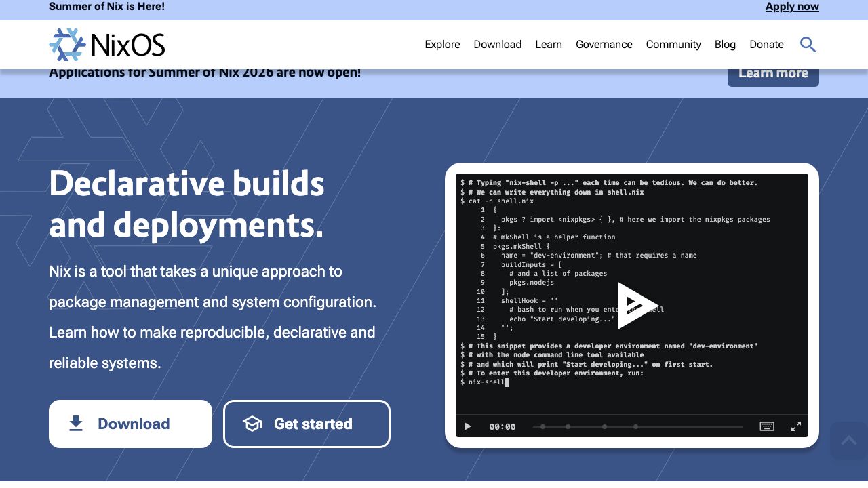Play the terminal demo using the center play icon
Image resolution: width=868 pixels, height=488 pixels.
(637, 306)
